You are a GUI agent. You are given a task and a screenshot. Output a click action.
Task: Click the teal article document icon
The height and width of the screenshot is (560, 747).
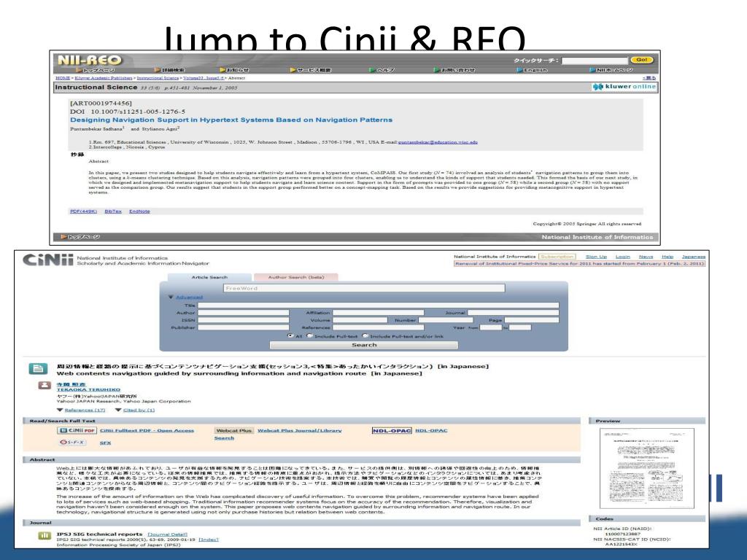tap(38, 368)
